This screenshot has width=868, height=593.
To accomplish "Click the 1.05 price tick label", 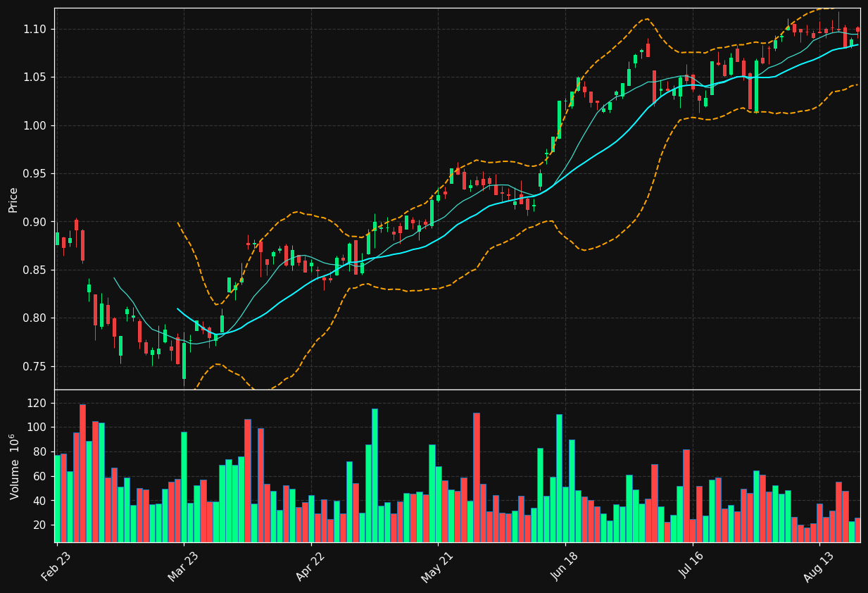I will pyautogui.click(x=36, y=77).
